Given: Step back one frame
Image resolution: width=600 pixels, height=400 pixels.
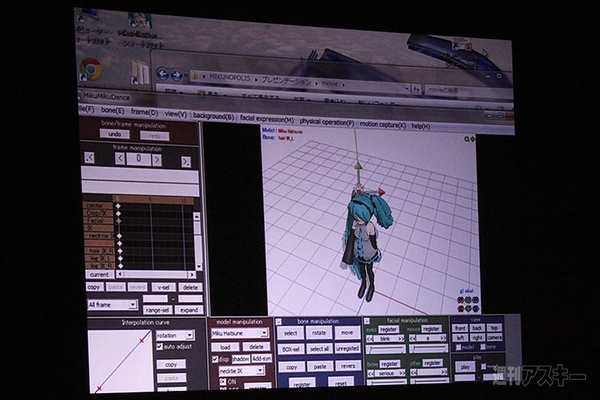Looking at the screenshot, I should tap(120, 158).
